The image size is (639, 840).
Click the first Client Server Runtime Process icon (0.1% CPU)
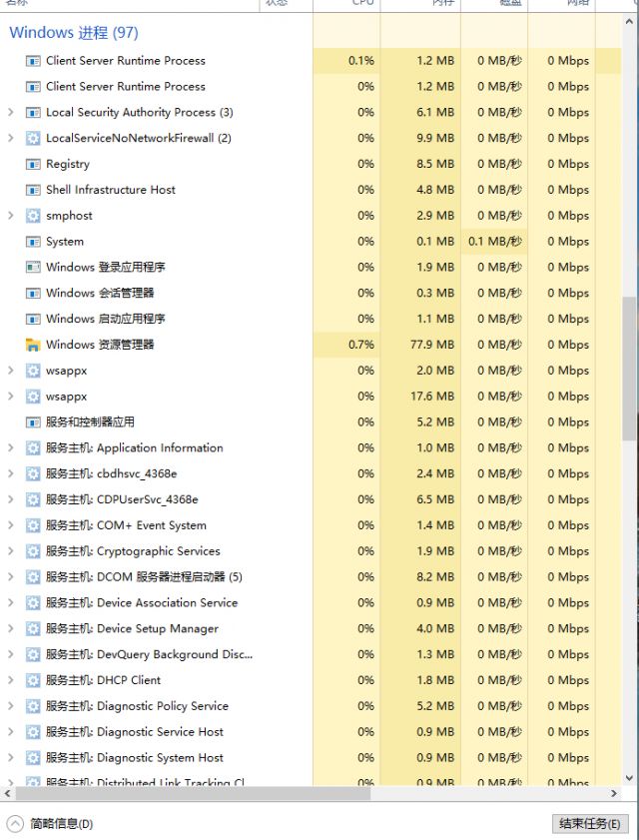pyautogui.click(x=33, y=61)
